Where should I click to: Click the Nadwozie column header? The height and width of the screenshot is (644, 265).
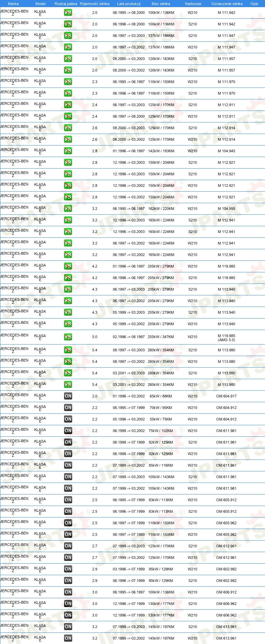(x=193, y=4)
